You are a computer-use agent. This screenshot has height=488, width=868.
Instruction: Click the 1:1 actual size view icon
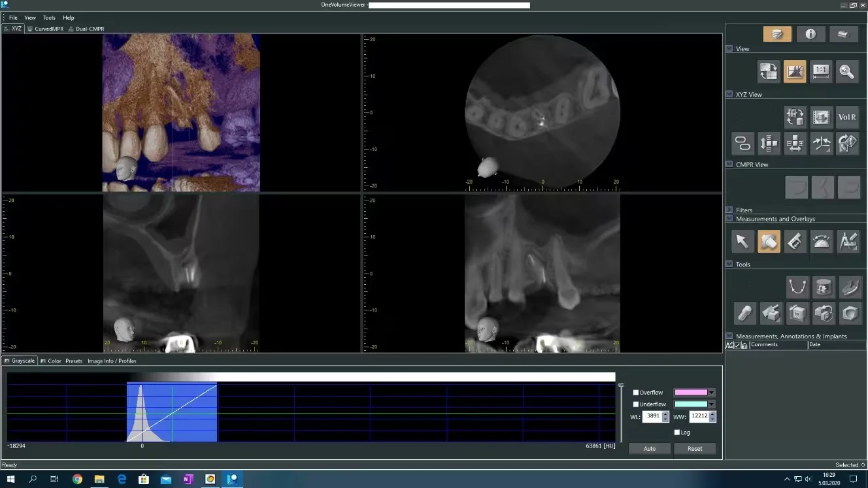coord(821,71)
